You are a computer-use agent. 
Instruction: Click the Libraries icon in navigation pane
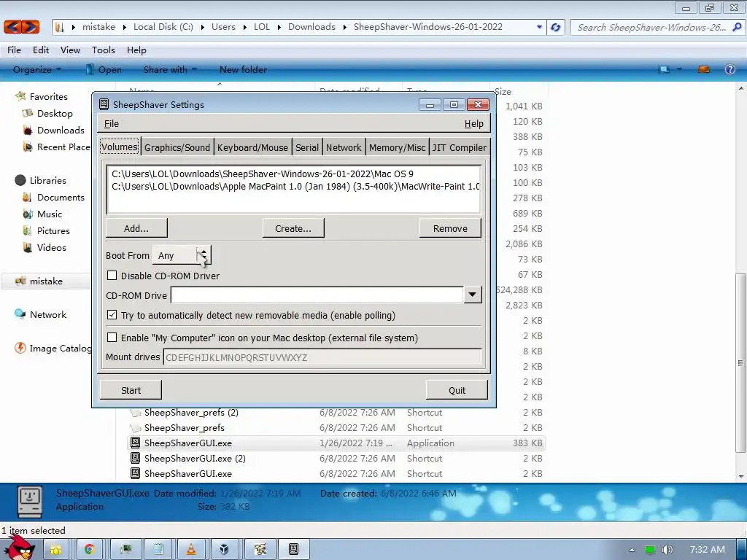pyautogui.click(x=20, y=180)
